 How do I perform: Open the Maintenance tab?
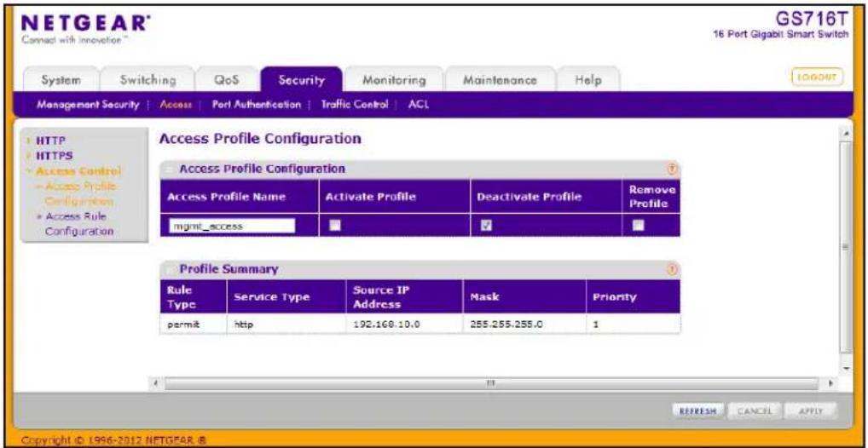point(500,80)
